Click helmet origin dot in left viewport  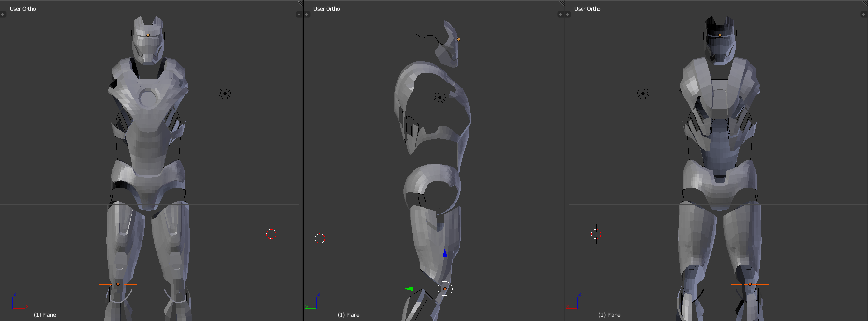(148, 35)
